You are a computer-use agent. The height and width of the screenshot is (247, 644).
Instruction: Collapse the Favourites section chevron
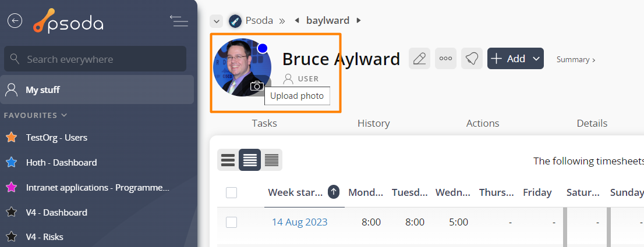pos(63,115)
